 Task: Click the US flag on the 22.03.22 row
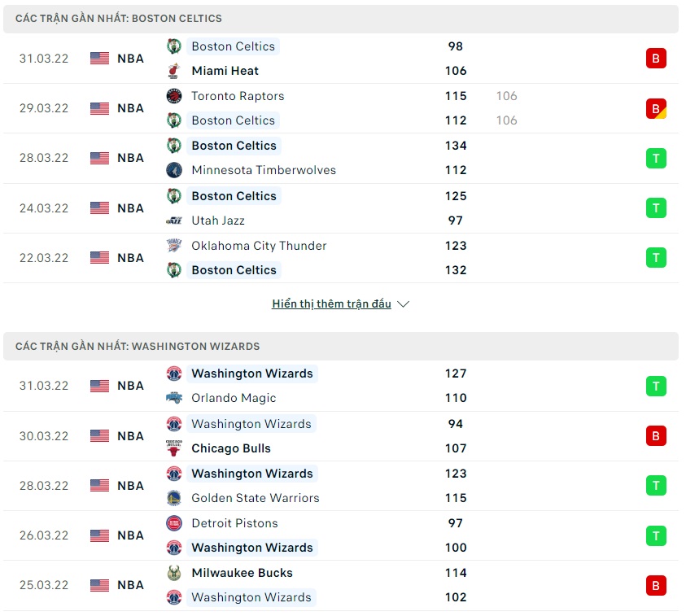coord(99,258)
